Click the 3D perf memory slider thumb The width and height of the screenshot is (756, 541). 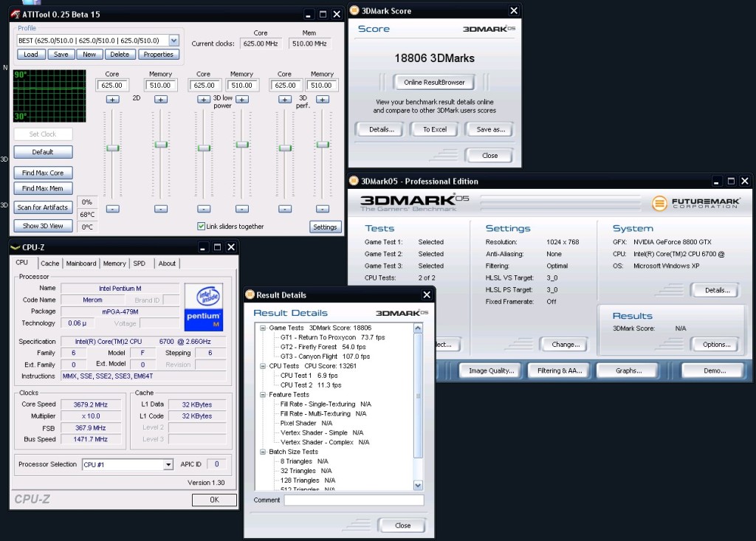323,144
